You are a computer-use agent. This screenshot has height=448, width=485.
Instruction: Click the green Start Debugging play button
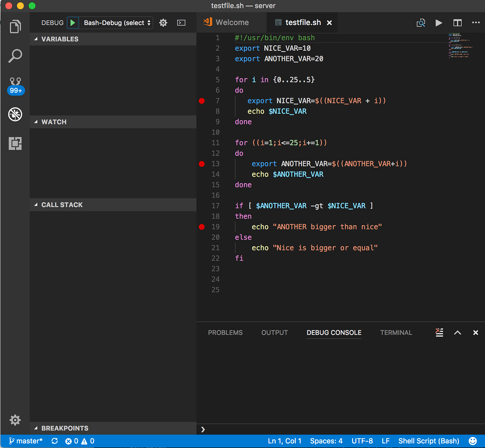coord(73,23)
